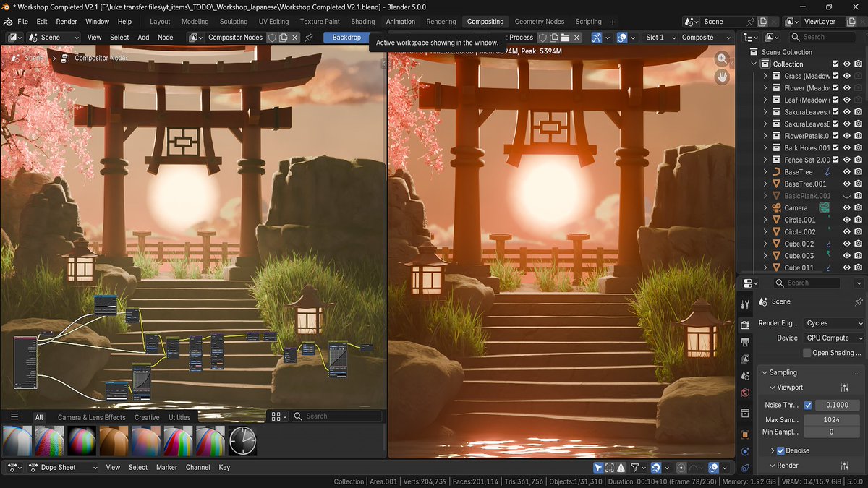This screenshot has height=488, width=868.
Task: Collapse the Sampling panel
Action: pyautogui.click(x=765, y=372)
